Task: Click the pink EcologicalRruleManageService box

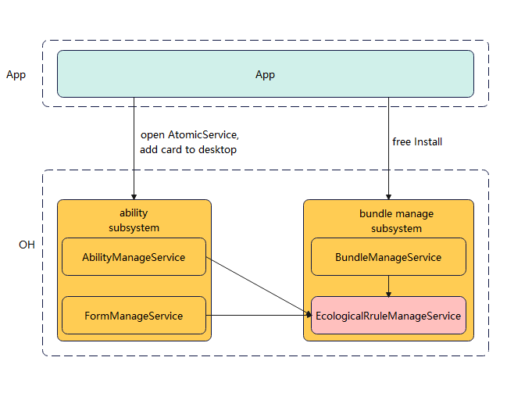Action: pyautogui.click(x=388, y=316)
